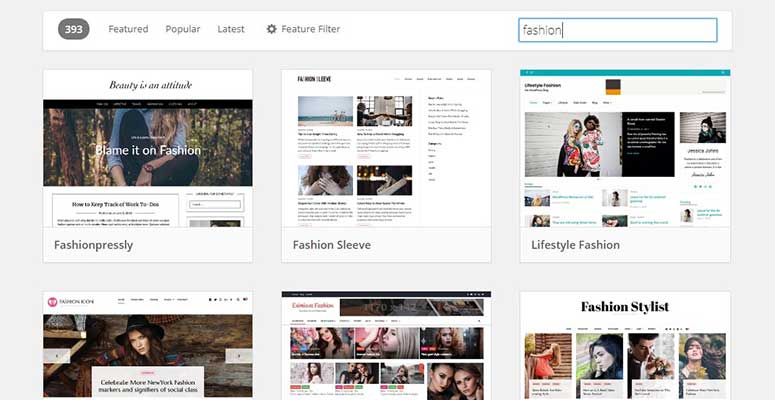Open the Popular themes tab

point(183,29)
